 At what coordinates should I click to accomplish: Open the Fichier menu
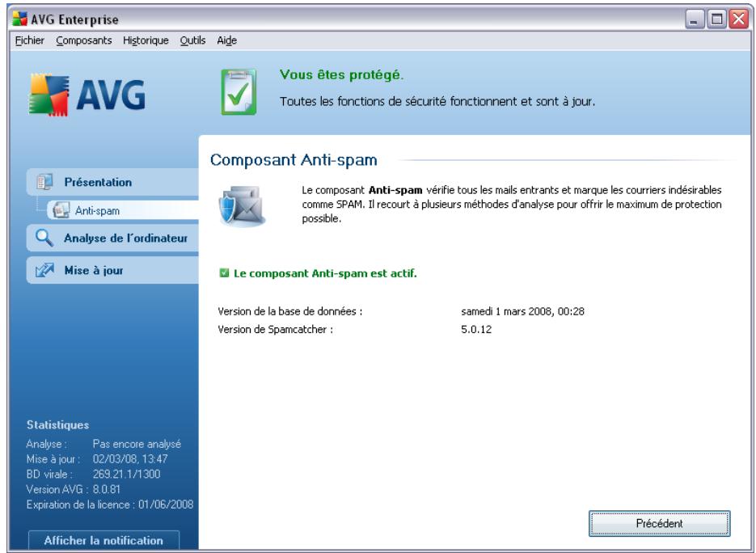point(29,40)
